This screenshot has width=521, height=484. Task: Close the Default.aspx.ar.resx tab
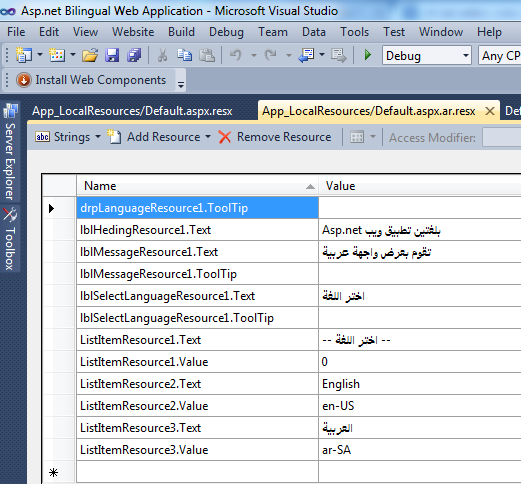click(490, 111)
